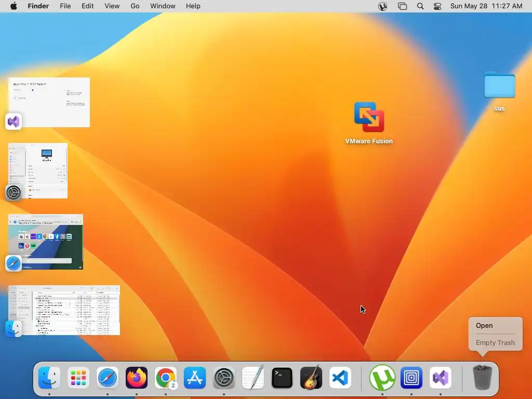
Task: Open the blue concentric-squares app in Dock
Action: pyautogui.click(x=411, y=378)
